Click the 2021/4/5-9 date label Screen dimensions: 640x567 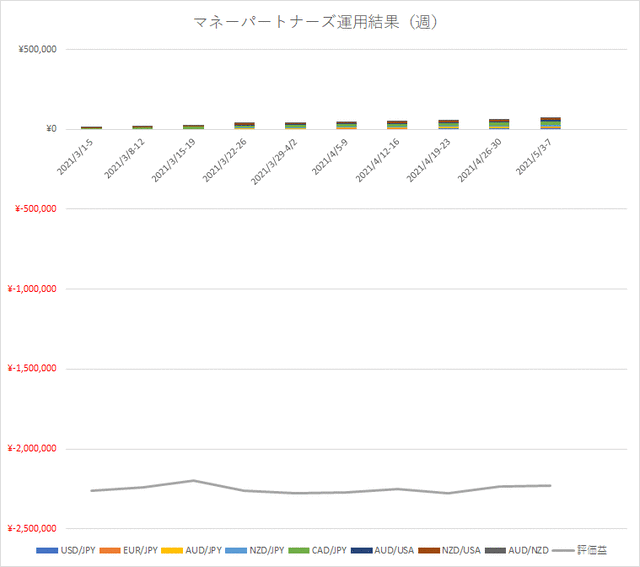coord(330,157)
